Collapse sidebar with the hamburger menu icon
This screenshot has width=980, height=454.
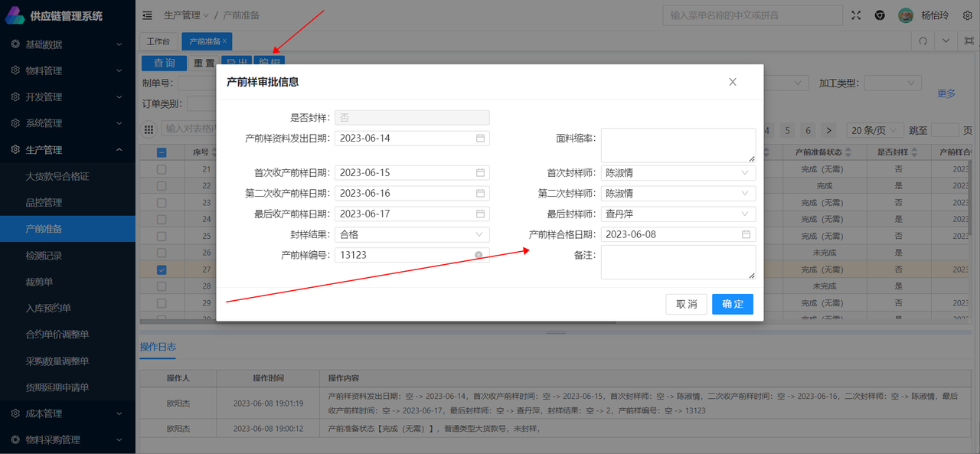(x=147, y=15)
